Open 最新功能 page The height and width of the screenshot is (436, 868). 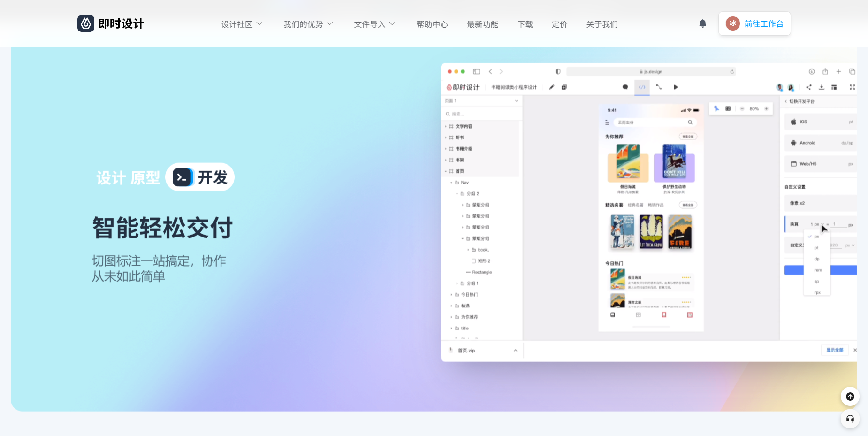click(x=482, y=24)
